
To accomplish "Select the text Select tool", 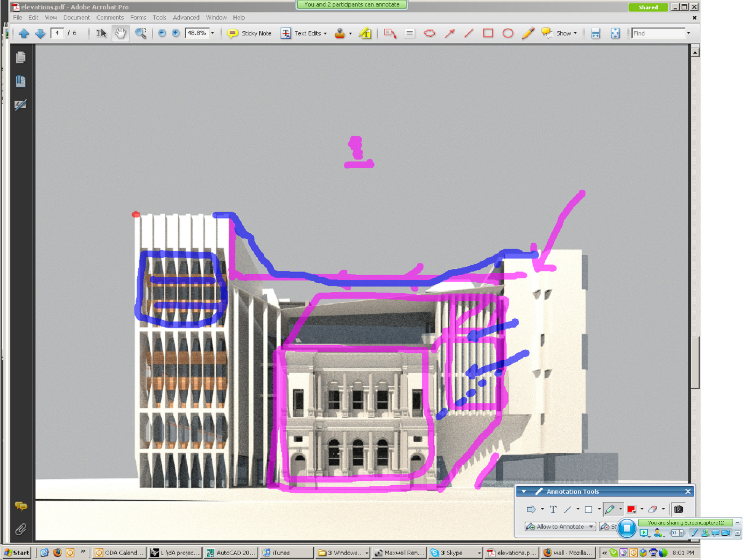I will point(101,33).
